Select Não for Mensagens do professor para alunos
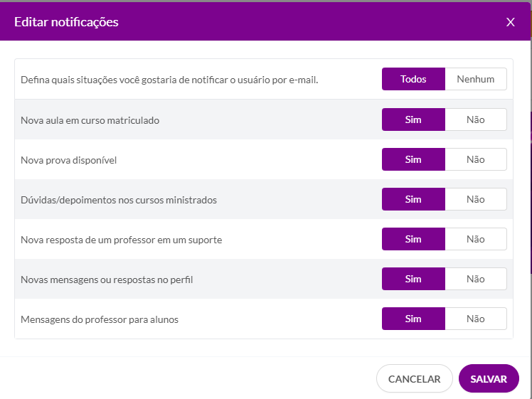532x399 pixels. [476, 319]
